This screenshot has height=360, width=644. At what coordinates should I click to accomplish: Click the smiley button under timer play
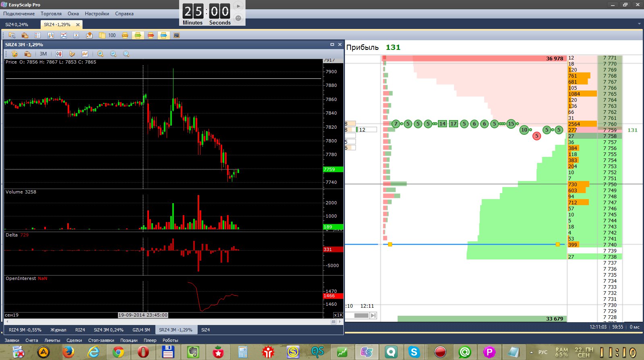pos(238,19)
